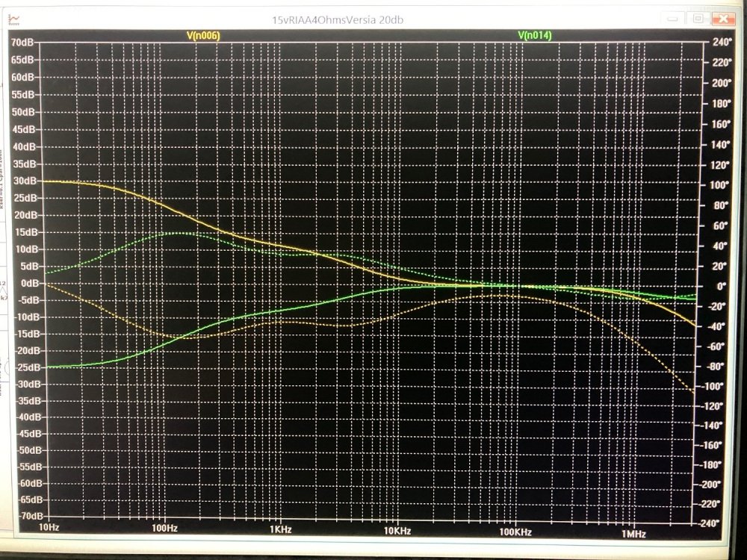
Task: Click the -240° label on phase axis
Action: tap(720, 523)
